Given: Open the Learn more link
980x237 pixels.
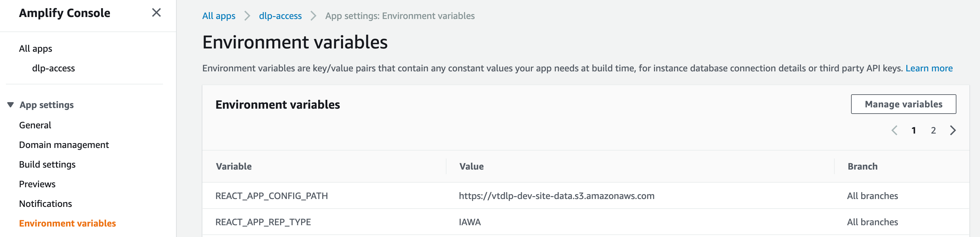Looking at the screenshot, I should [929, 68].
